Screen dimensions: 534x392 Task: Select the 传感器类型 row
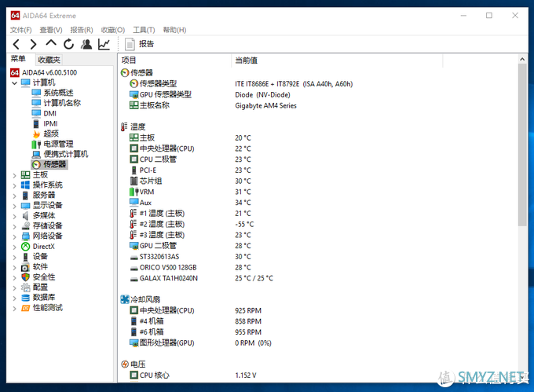click(x=241, y=83)
